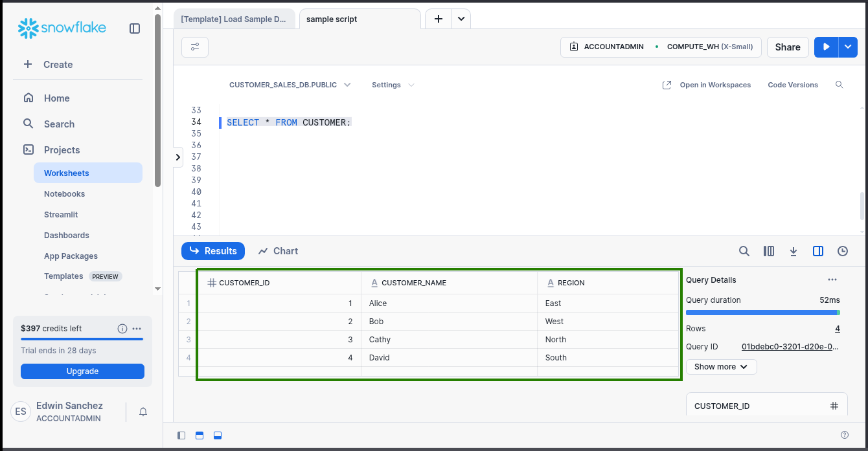
Task: Open the query history clock icon
Action: click(842, 251)
